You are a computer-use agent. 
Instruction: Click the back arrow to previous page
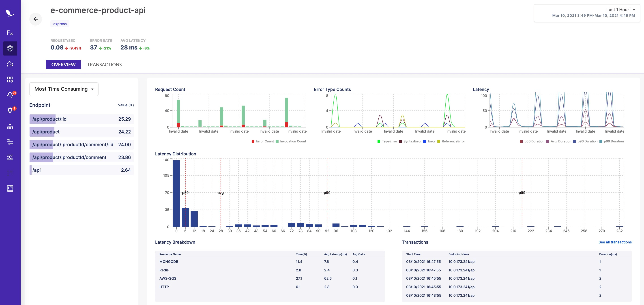pos(35,19)
